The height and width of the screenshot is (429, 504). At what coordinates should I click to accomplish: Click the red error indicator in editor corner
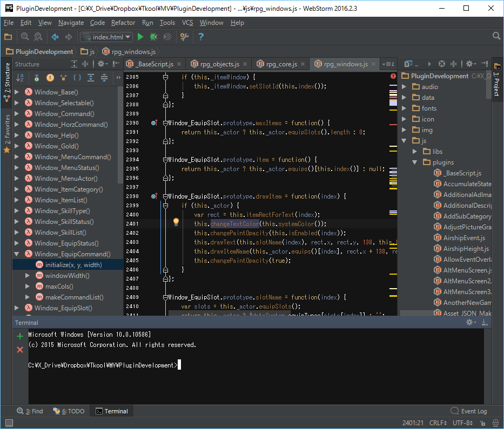pos(393,76)
